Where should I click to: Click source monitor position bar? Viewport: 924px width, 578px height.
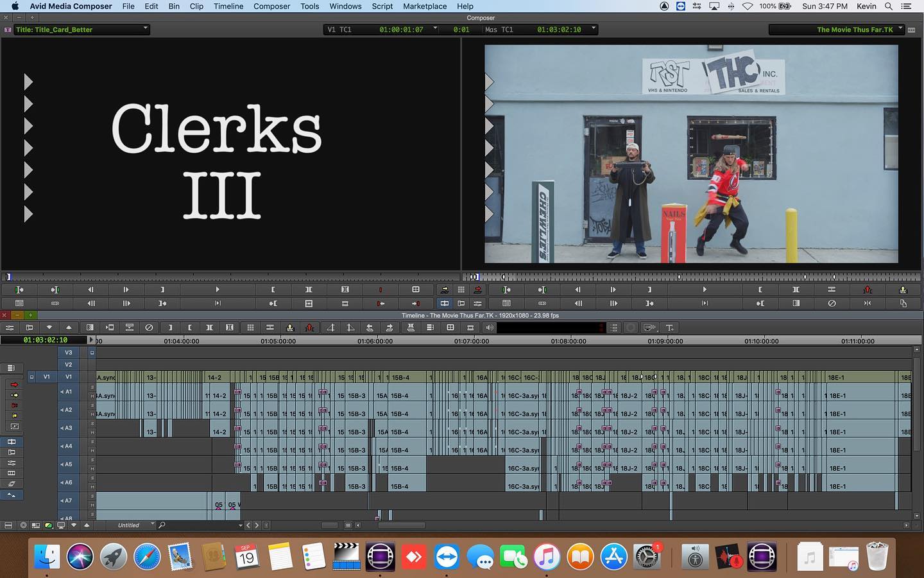pyautogui.click(x=231, y=277)
